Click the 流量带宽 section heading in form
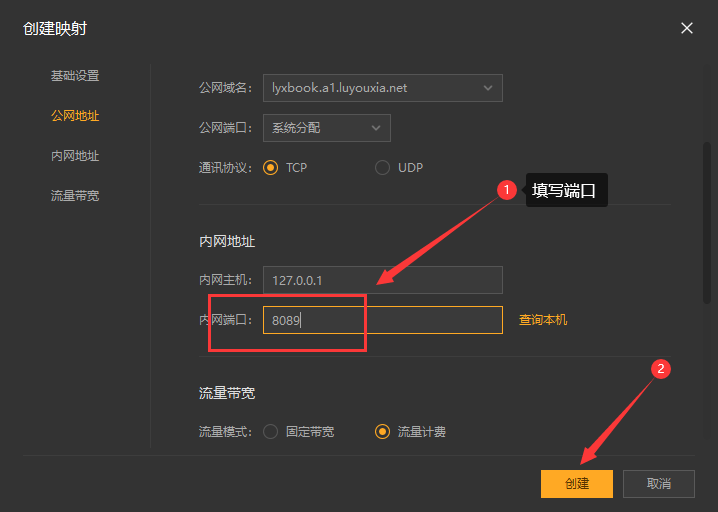 pyautogui.click(x=227, y=393)
